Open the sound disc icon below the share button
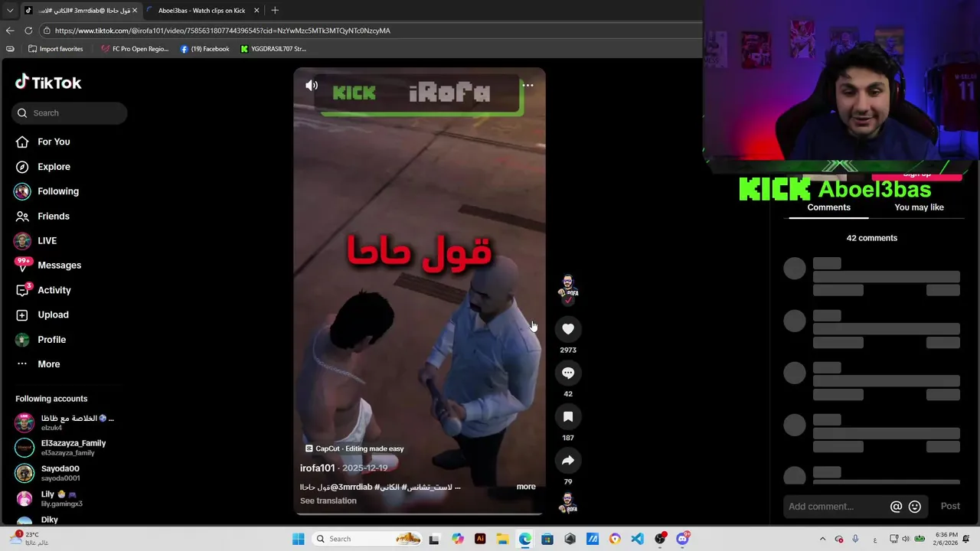 click(x=568, y=503)
